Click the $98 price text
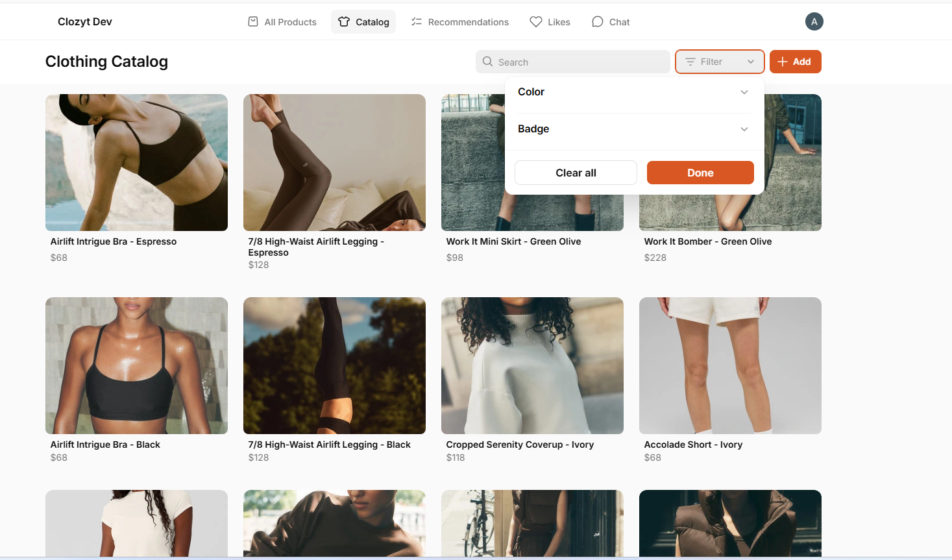The width and height of the screenshot is (952, 560). (455, 258)
